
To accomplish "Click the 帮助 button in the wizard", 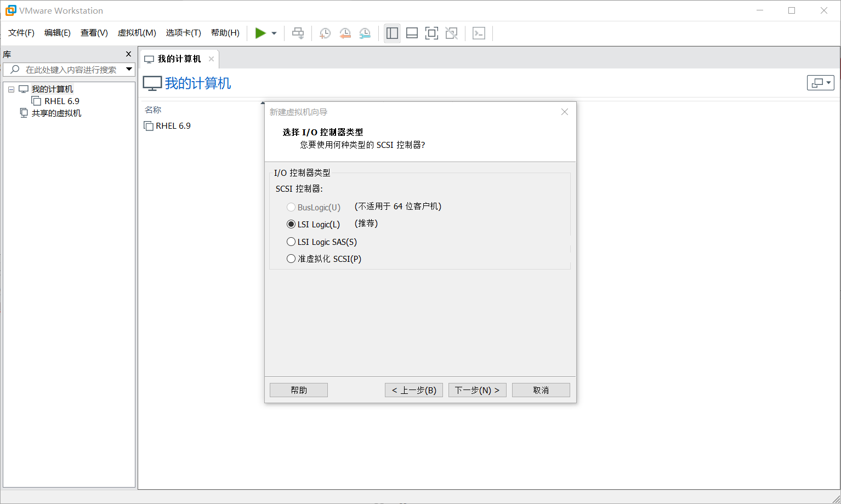I will tap(298, 390).
